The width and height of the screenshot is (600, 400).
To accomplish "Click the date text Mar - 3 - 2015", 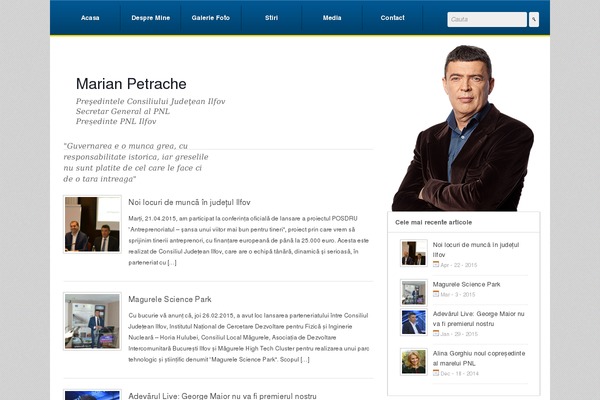I will point(458,295).
